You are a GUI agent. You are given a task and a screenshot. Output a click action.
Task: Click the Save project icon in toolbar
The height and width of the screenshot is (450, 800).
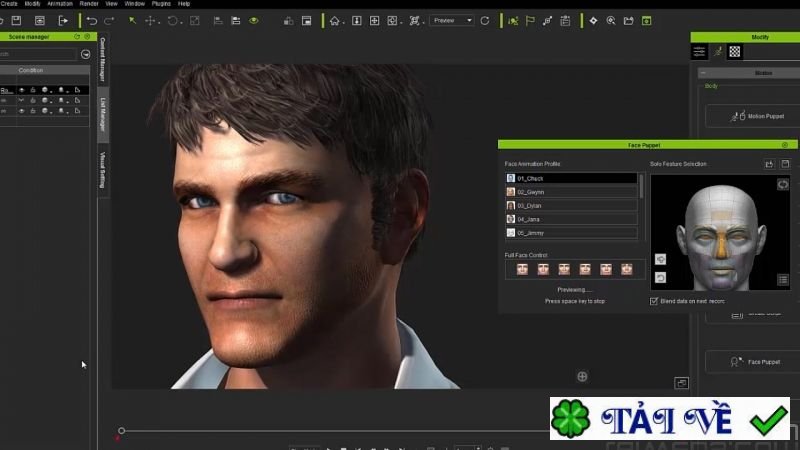click(x=16, y=21)
